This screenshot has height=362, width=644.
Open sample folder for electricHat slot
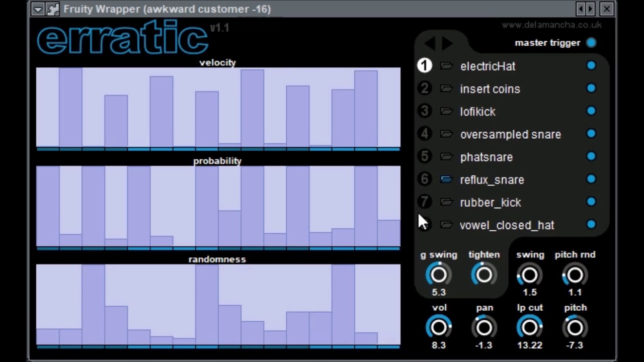point(446,66)
